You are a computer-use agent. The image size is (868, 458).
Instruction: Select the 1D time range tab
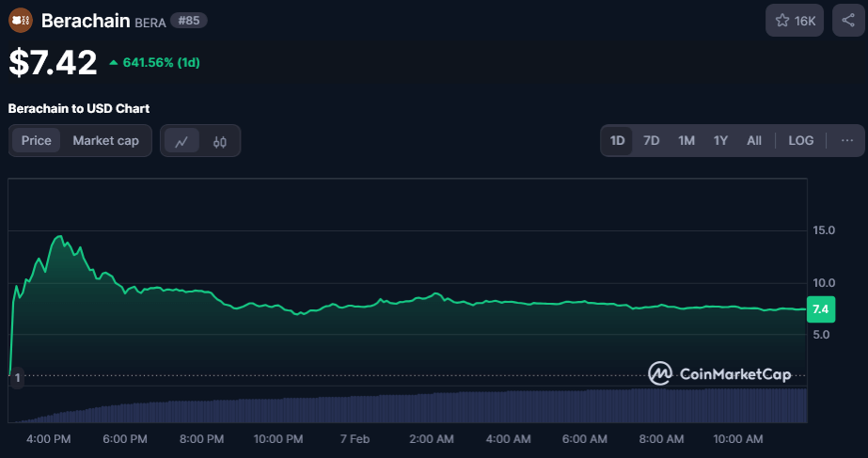(617, 140)
